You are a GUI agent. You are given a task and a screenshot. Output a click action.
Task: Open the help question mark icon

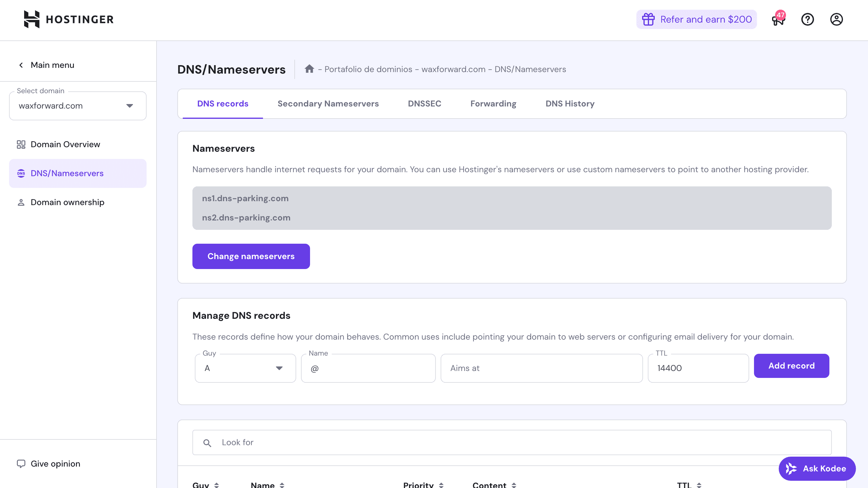(x=807, y=20)
